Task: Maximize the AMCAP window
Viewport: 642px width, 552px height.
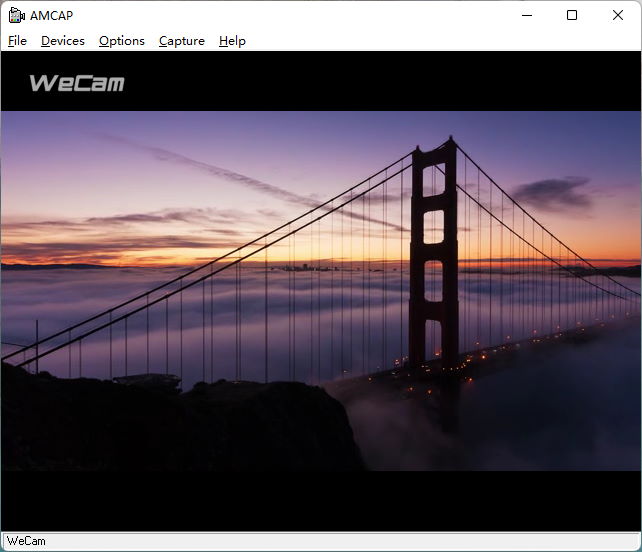Action: click(x=572, y=15)
